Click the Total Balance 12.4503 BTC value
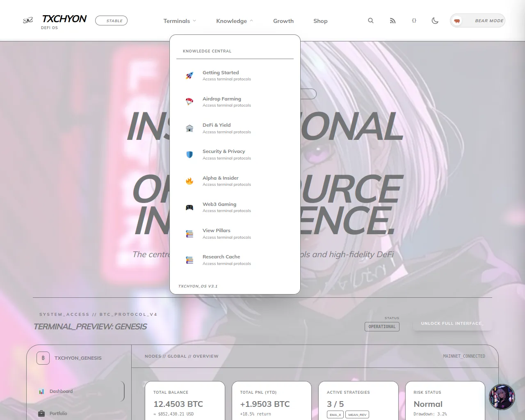This screenshot has width=525, height=420. (178, 404)
